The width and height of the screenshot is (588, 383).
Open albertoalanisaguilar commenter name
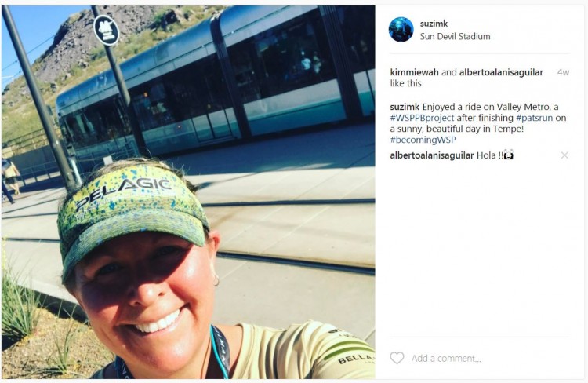click(432, 155)
